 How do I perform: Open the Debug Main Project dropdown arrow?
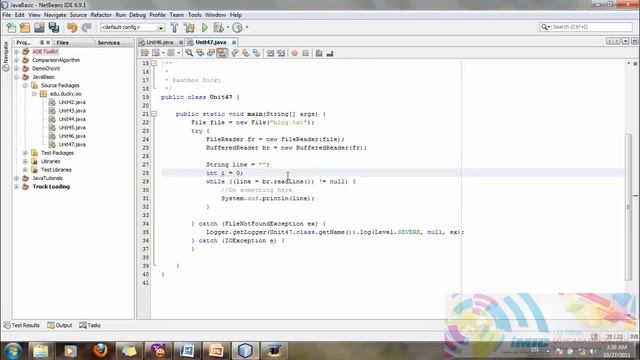tap(227, 27)
